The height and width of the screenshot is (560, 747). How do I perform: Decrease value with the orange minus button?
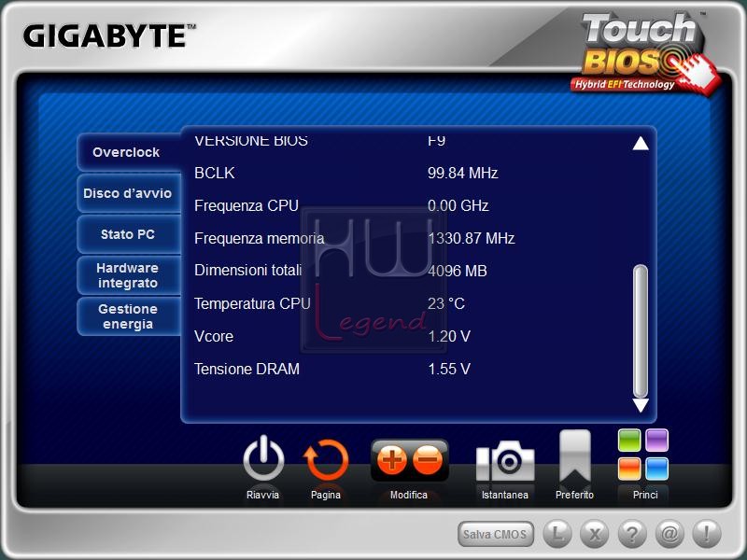pos(428,460)
